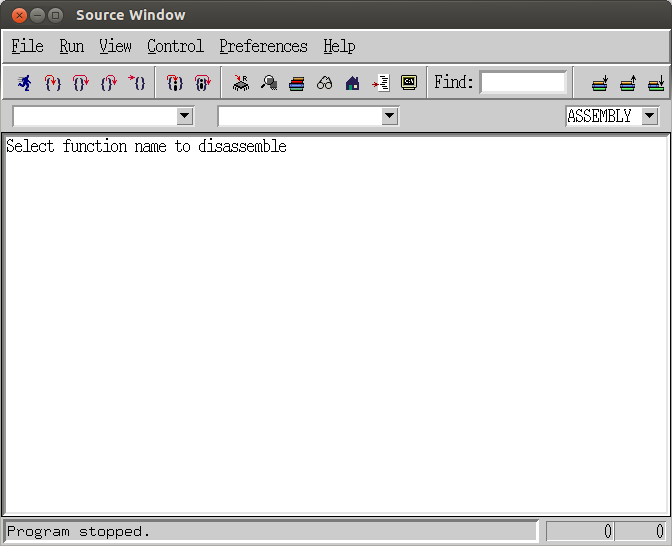Click the last stack icon at toolbar's right edge
The width and height of the screenshot is (672, 546).
pyautogui.click(x=656, y=83)
